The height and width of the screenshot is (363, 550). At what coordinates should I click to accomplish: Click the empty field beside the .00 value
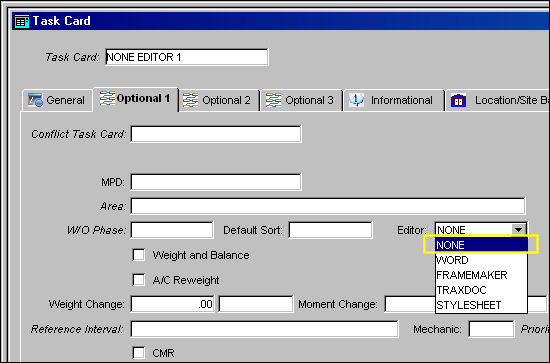tap(256, 304)
